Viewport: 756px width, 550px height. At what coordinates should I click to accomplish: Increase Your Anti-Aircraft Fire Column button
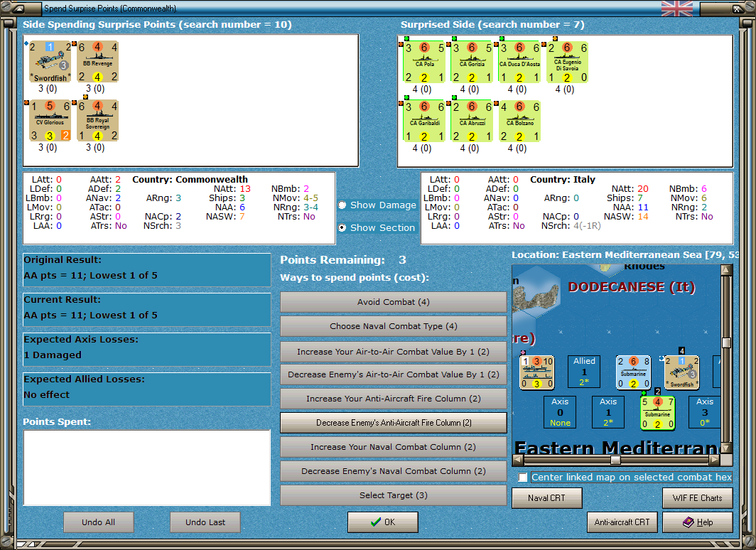394,399
